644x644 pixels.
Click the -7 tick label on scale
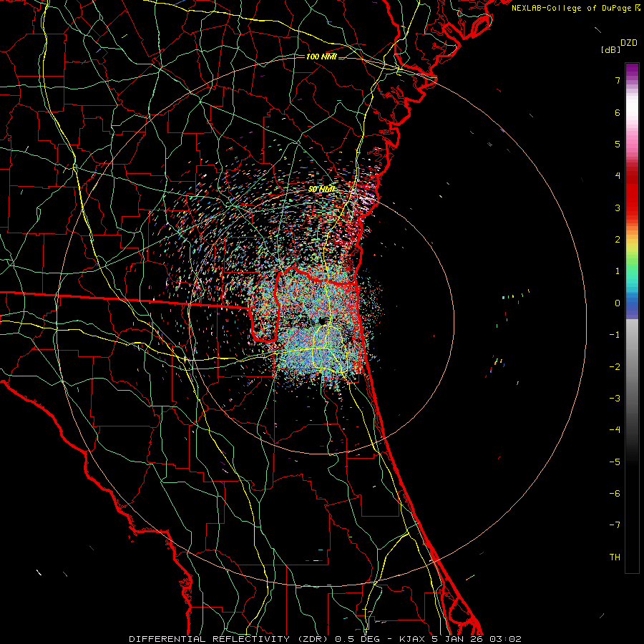pos(615,525)
